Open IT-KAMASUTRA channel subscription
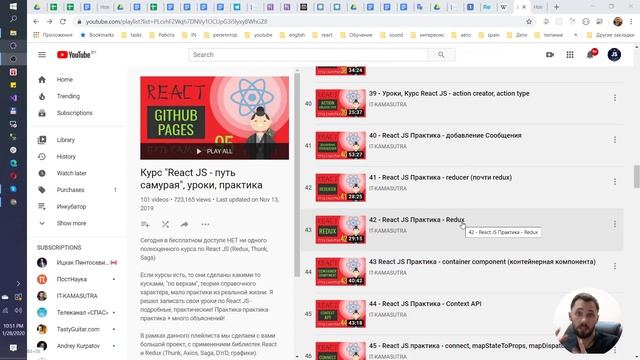The width and height of the screenshot is (640, 360). click(78, 296)
